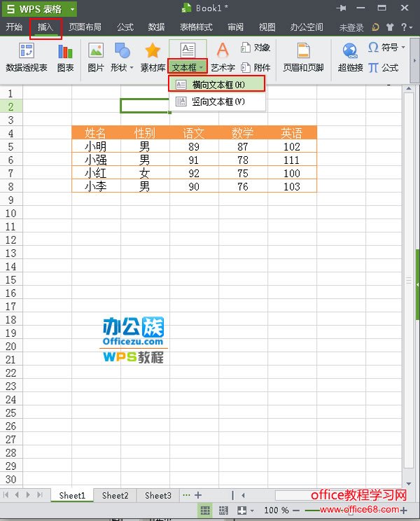The width and height of the screenshot is (420, 521).
Task: Switch to normal view icon in status bar
Action: [205, 510]
